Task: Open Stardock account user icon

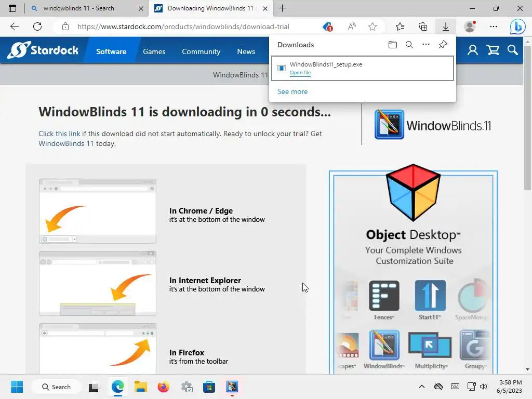Action: click(x=473, y=50)
